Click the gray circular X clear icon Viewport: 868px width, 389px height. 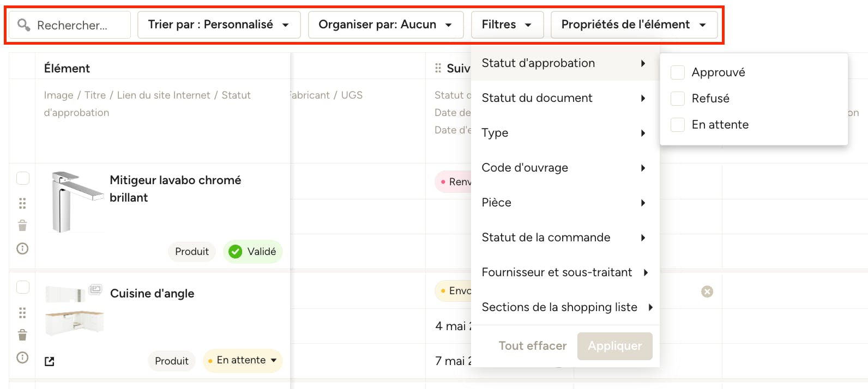coord(707,291)
